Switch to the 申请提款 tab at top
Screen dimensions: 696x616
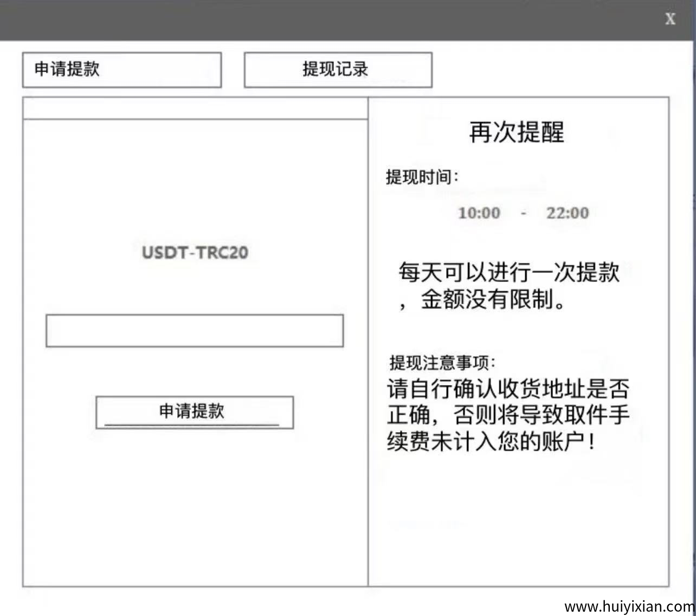coord(121,69)
